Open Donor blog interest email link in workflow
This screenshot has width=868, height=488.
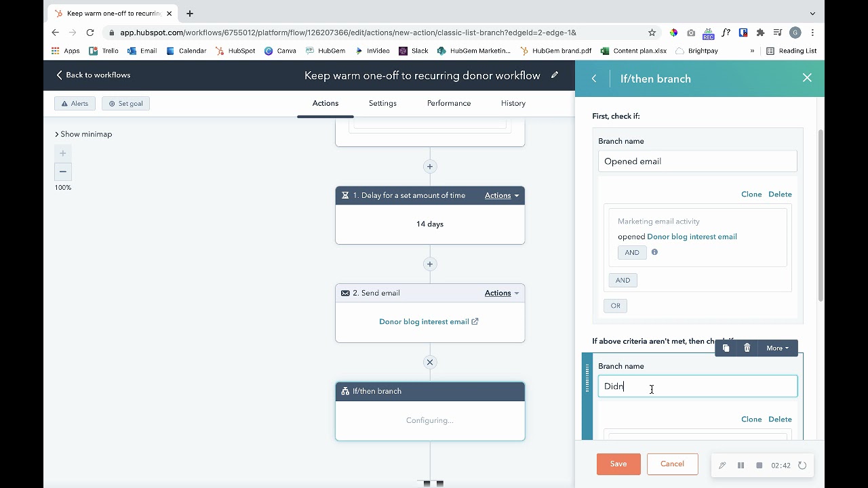click(429, 321)
